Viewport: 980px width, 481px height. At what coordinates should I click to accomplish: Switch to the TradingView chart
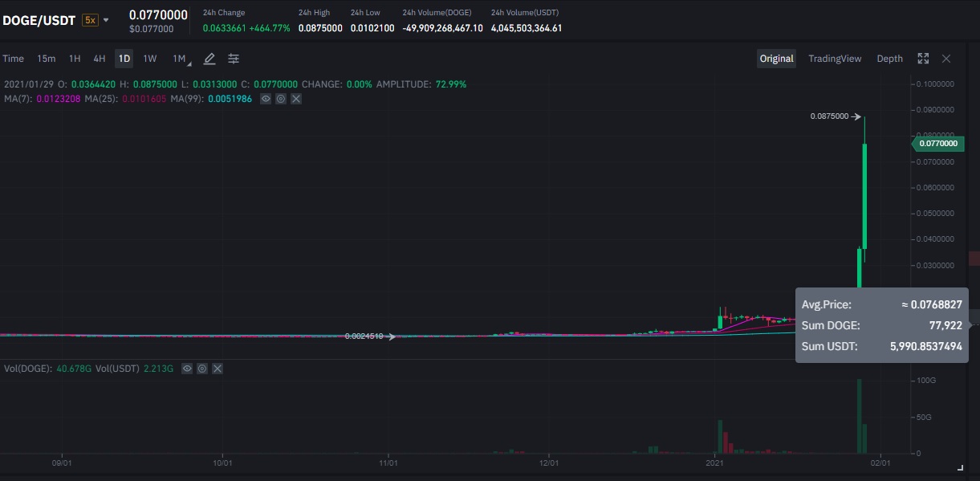click(835, 59)
